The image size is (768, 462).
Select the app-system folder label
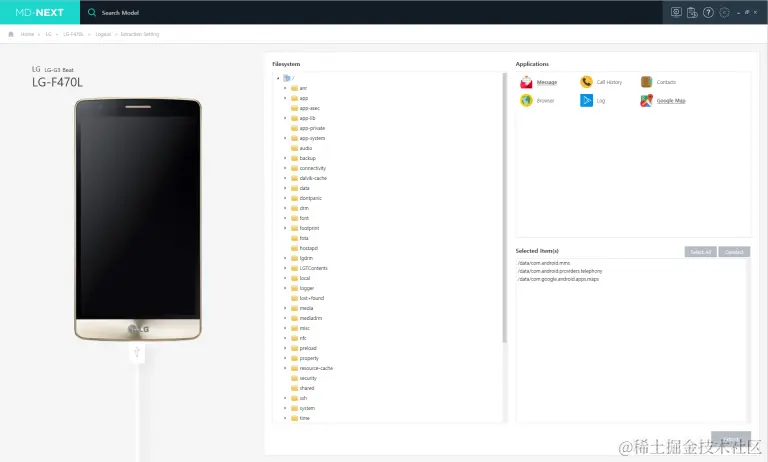pos(312,138)
